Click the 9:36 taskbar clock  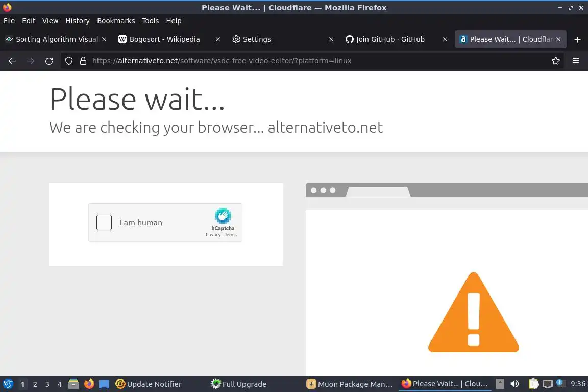point(578,384)
